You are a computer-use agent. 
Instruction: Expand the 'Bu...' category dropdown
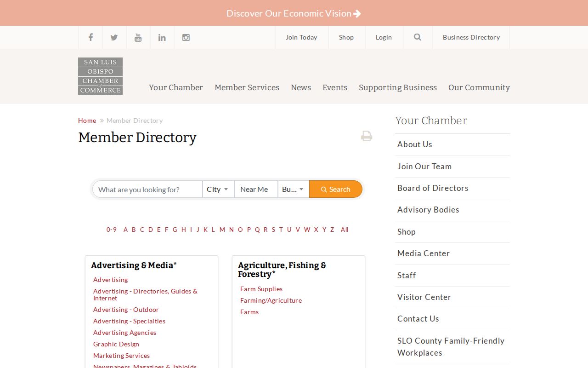(x=294, y=189)
